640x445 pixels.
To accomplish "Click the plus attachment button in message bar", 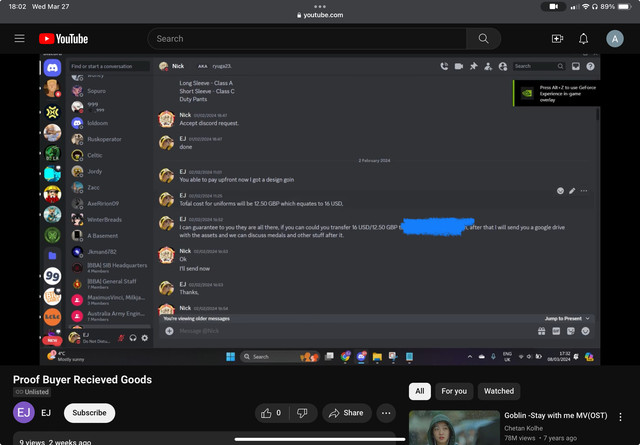I will (x=169, y=331).
